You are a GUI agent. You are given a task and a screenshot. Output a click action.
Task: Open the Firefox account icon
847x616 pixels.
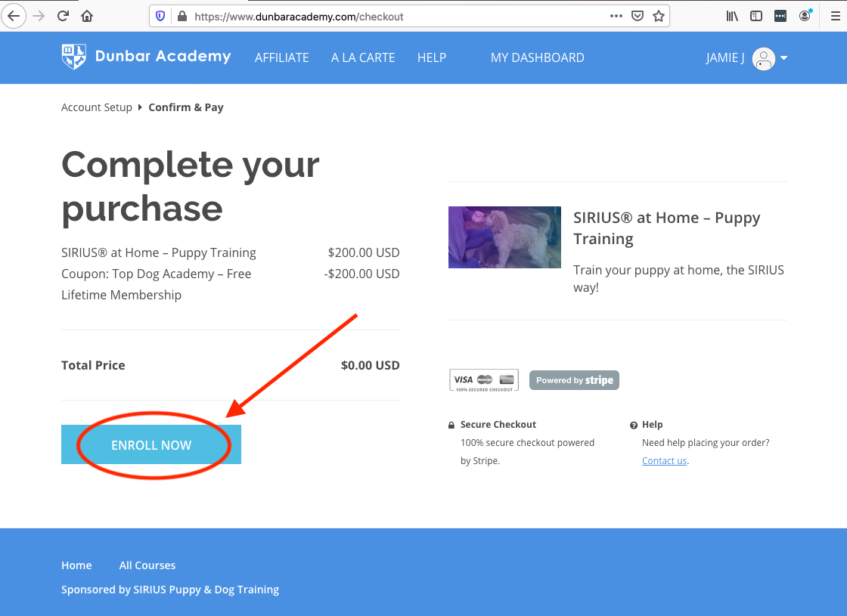[x=805, y=16]
